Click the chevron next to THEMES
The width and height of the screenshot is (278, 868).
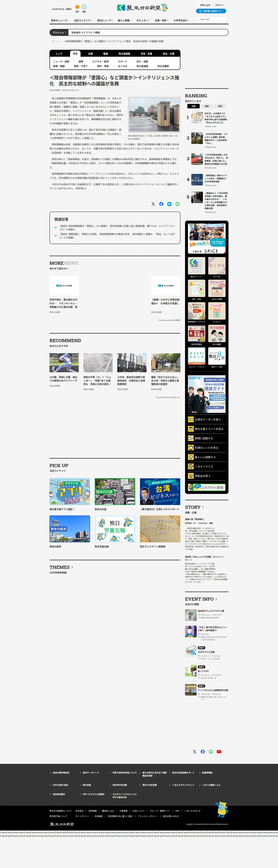coord(72,567)
